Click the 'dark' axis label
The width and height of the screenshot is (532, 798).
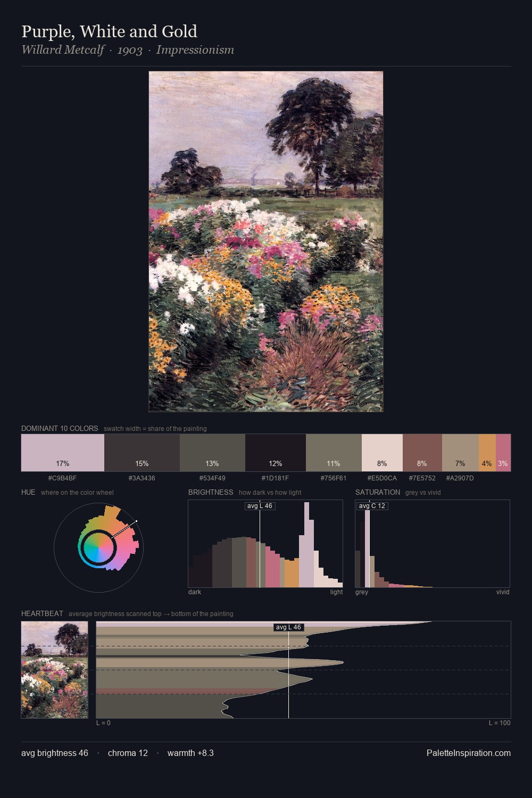195,592
